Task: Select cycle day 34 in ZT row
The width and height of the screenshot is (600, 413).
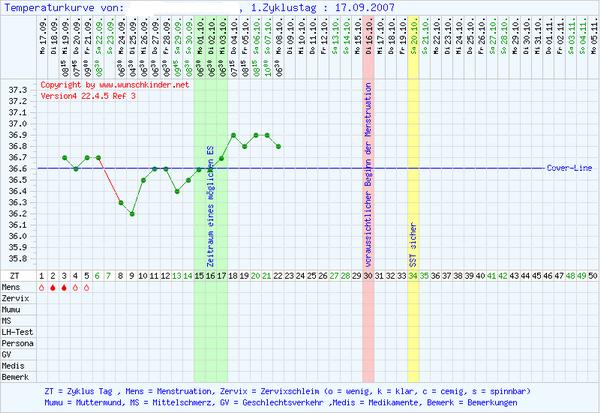Action: [x=413, y=275]
